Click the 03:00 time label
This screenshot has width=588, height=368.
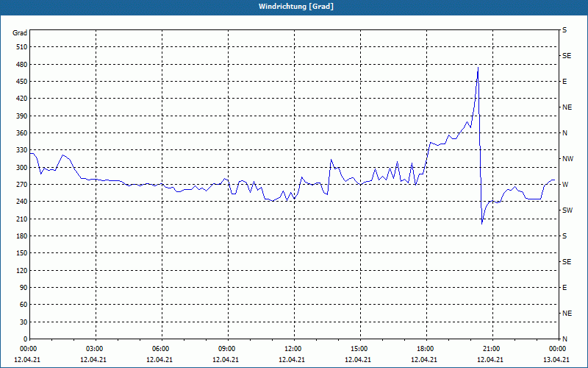point(95,349)
